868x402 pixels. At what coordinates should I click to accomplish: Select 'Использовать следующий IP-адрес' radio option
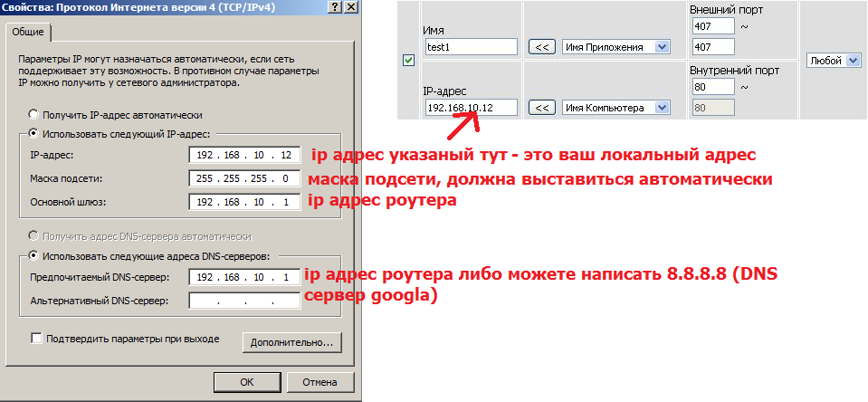(x=34, y=134)
